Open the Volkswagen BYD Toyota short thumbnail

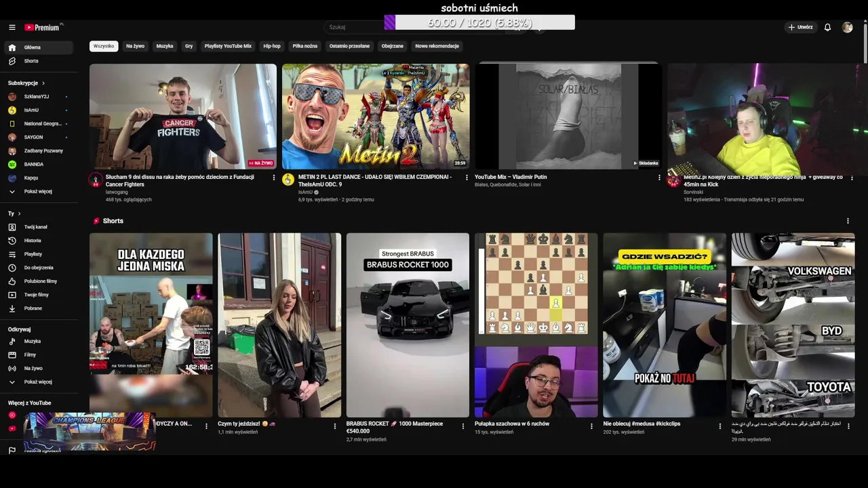(793, 325)
